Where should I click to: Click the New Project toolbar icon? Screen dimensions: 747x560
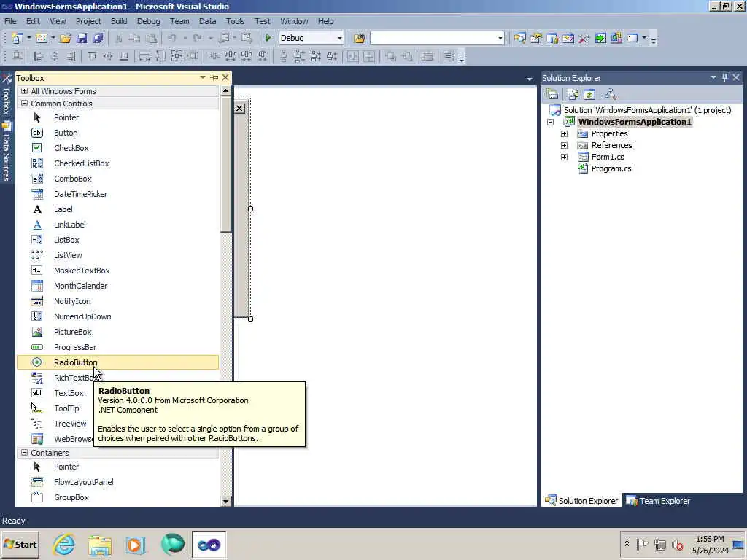coord(18,38)
